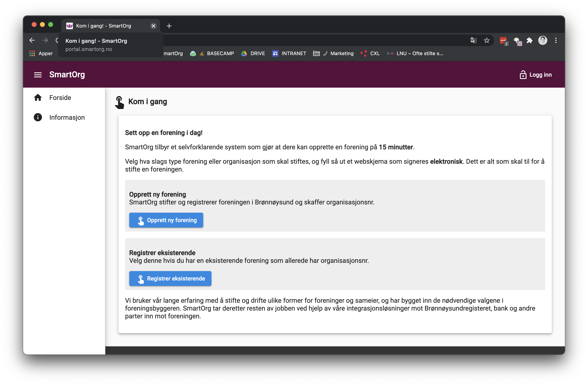The image size is (588, 385).
Task: Open the Marketing bookmarks folder
Action: tap(338, 53)
